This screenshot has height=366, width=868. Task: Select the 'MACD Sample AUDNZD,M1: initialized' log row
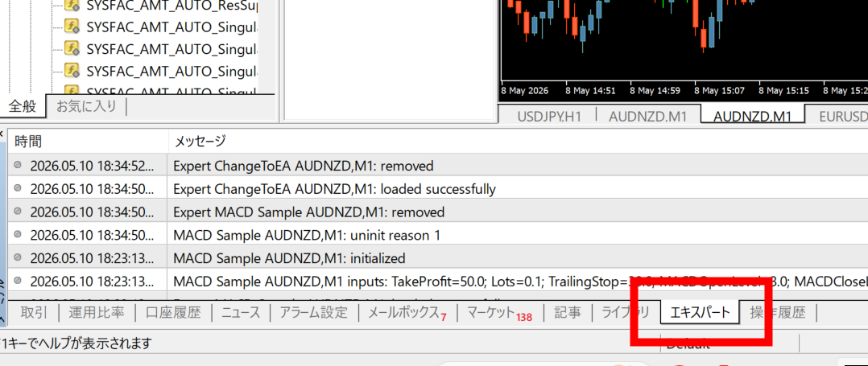437,258
